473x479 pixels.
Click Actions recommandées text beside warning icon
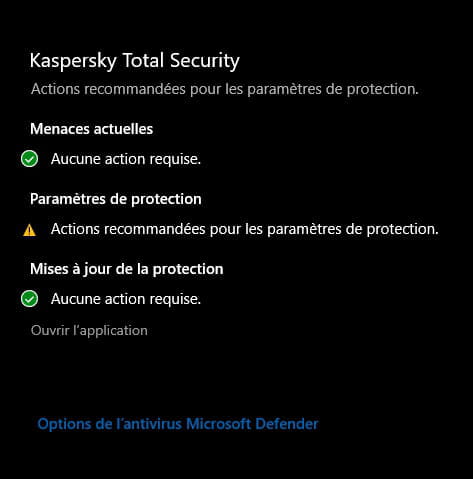(245, 229)
